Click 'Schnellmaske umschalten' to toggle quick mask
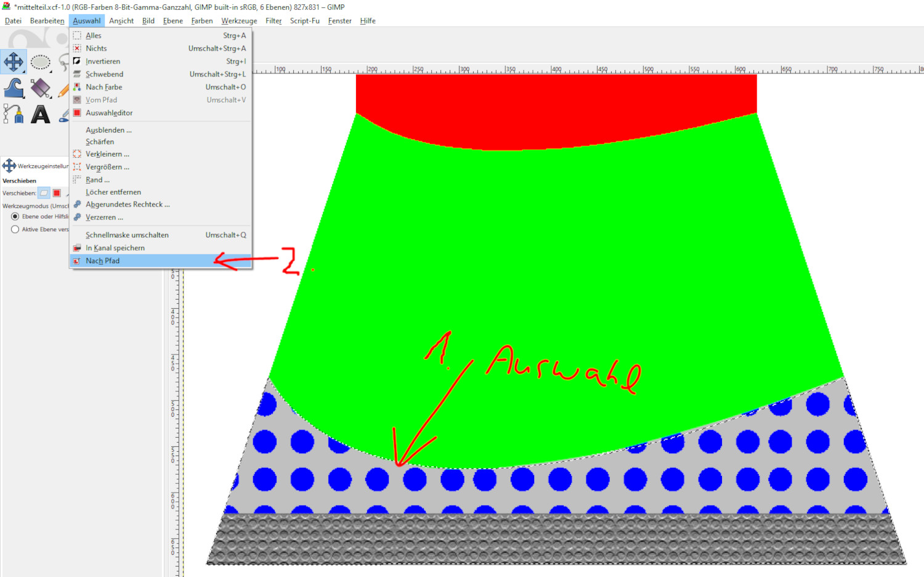924x577 pixels. click(x=127, y=235)
